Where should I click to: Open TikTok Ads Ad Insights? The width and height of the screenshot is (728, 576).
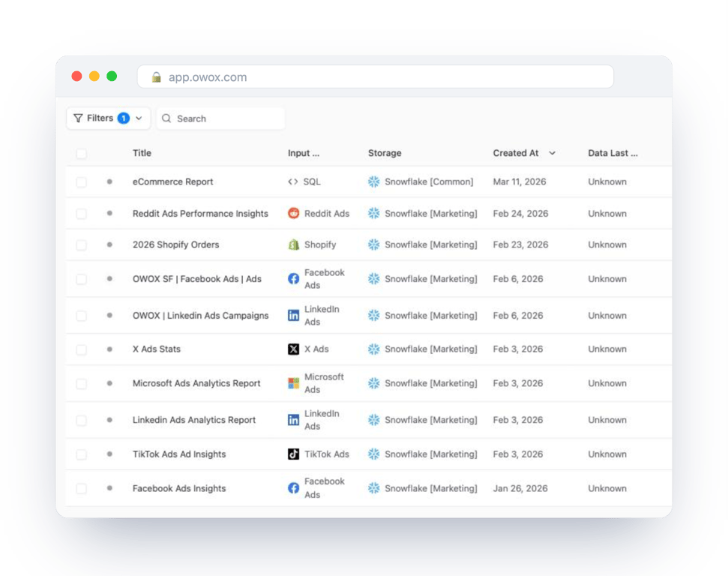pyautogui.click(x=179, y=454)
